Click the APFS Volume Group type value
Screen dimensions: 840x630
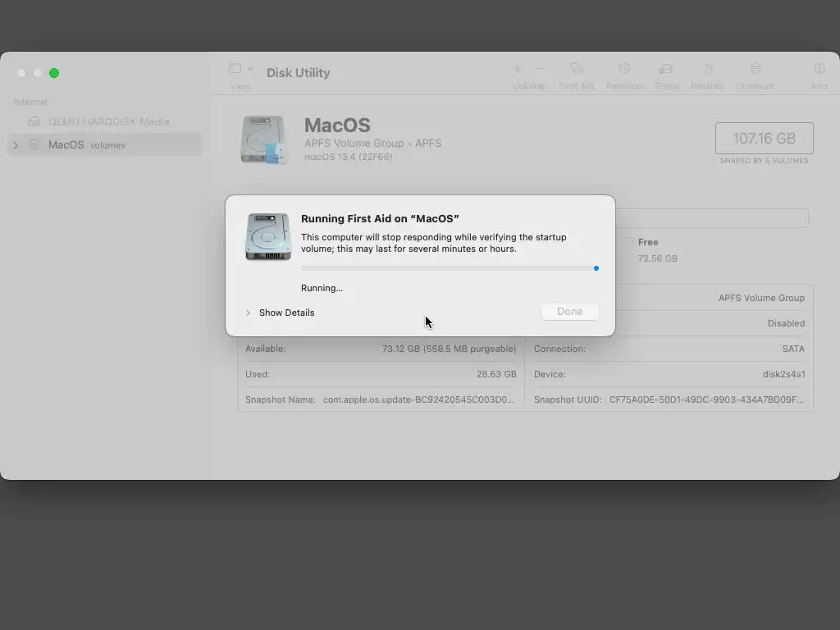[x=761, y=298]
